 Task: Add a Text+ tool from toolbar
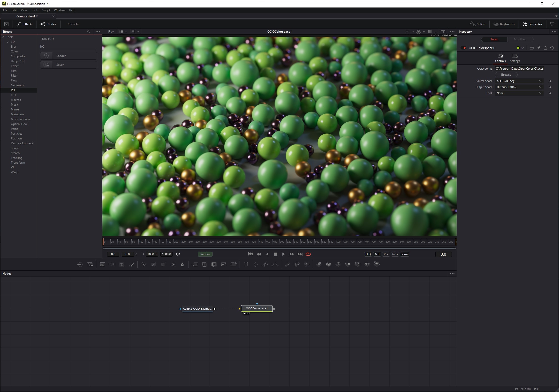(122, 264)
